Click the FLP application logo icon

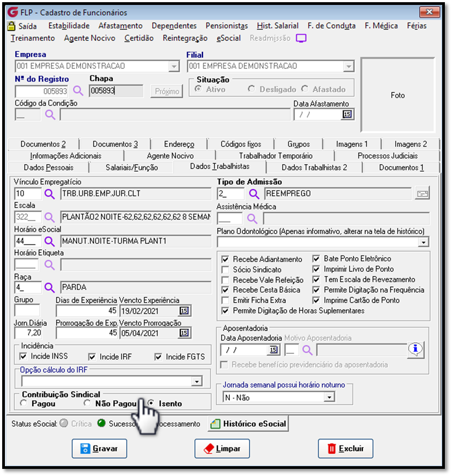[x=13, y=13]
